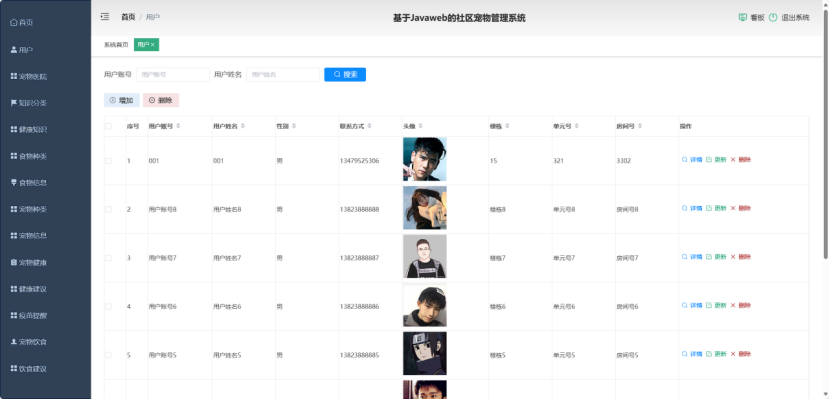Click the avatar photo of user 001
The image size is (829, 399).
[425, 159]
